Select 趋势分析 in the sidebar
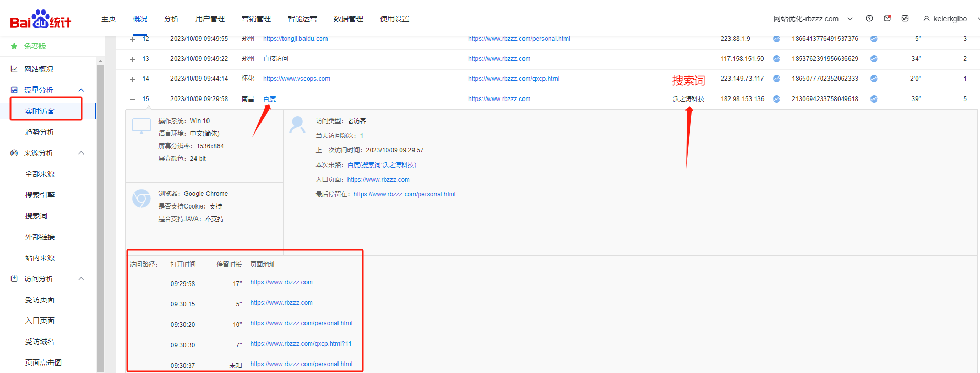Screen dimensions: 980x373 pyautogui.click(x=40, y=132)
